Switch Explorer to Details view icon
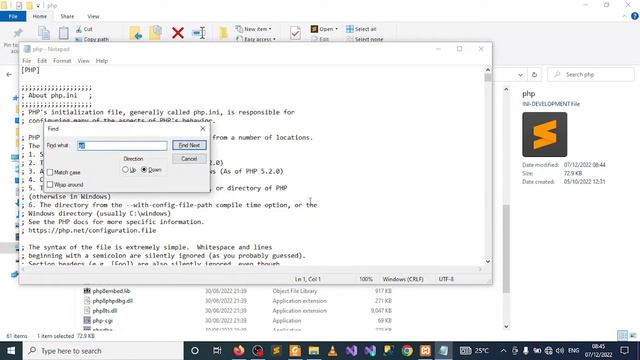Image resolution: width=640 pixels, height=360 pixels. [x=622, y=336]
